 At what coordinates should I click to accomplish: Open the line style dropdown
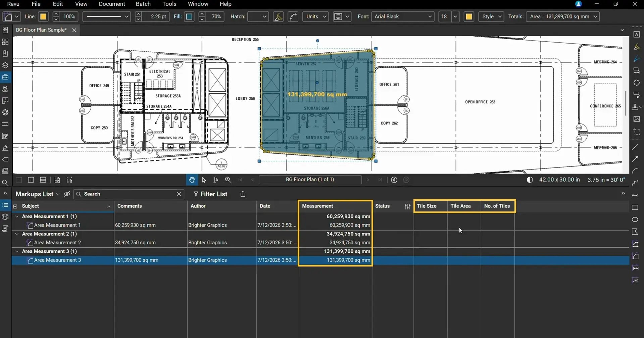tap(106, 16)
